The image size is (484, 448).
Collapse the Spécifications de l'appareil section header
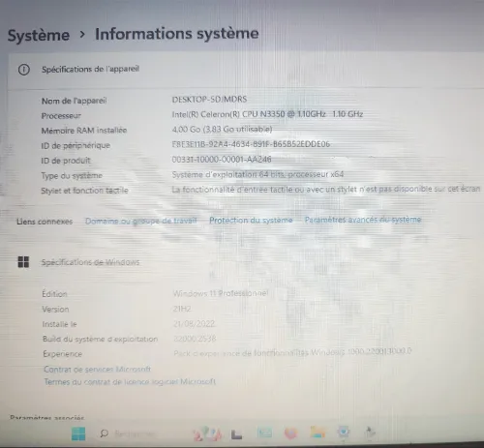click(246, 70)
